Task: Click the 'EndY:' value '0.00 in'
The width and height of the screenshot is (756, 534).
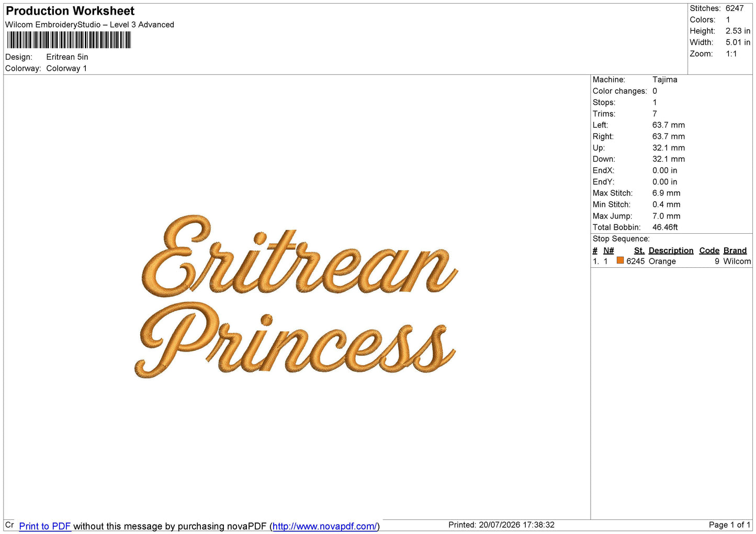Action: click(x=665, y=182)
